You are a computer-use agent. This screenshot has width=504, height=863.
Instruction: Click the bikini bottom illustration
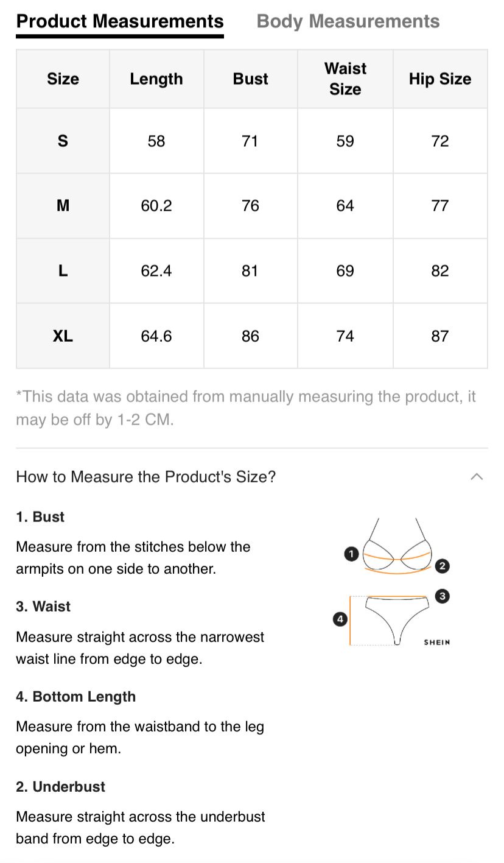coord(394,616)
